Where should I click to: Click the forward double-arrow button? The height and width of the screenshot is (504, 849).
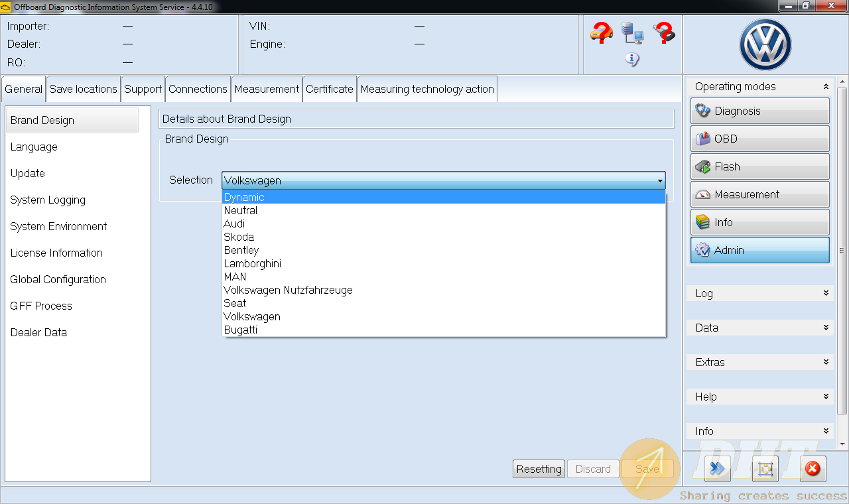[717, 469]
